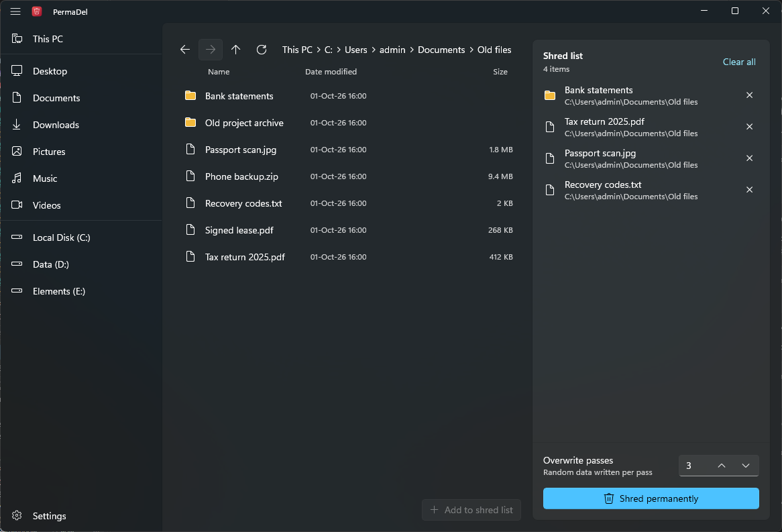Increase overwrite passes with up arrow

pyautogui.click(x=721, y=466)
